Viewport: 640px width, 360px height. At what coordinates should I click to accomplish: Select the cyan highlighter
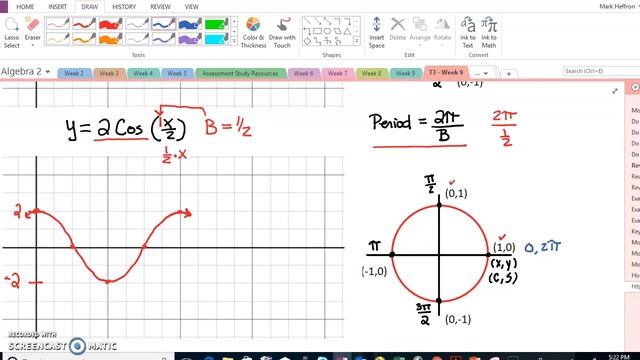click(217, 38)
